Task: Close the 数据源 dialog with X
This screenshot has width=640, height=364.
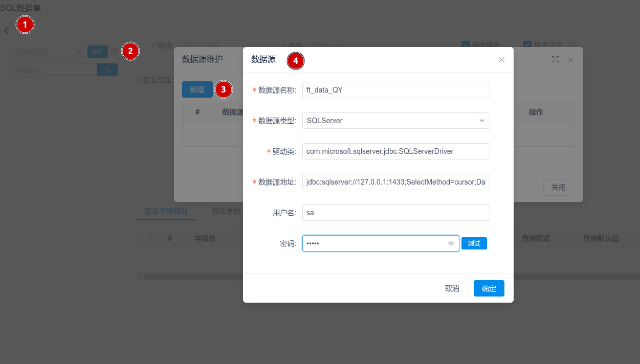Action: click(501, 60)
